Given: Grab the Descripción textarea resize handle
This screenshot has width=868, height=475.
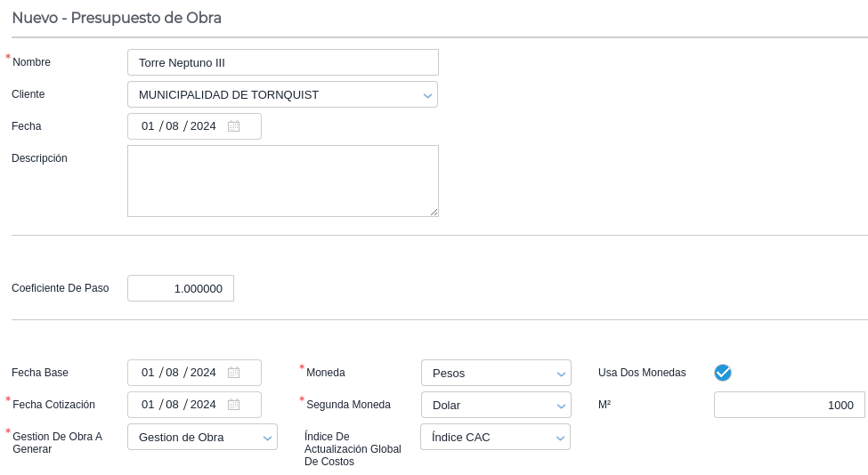Looking at the screenshot, I should tap(434, 213).
